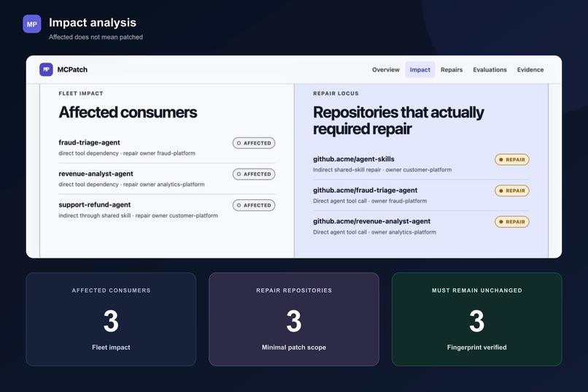Select the support-refund-agent consumer row
Screen dimensions: 588x392
167,210
